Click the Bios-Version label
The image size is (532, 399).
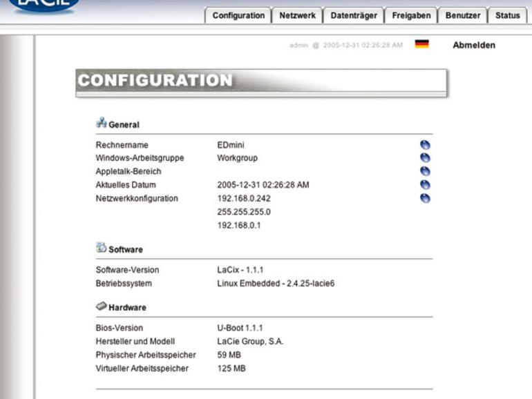[x=120, y=328]
